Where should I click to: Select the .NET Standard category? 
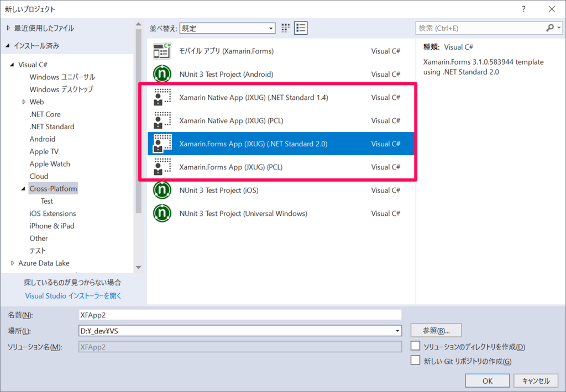(52, 126)
